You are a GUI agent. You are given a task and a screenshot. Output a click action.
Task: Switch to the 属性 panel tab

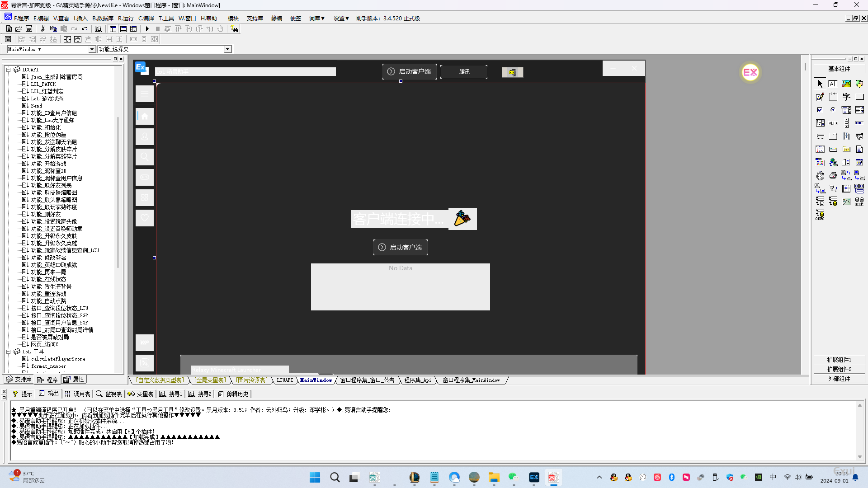(74, 380)
